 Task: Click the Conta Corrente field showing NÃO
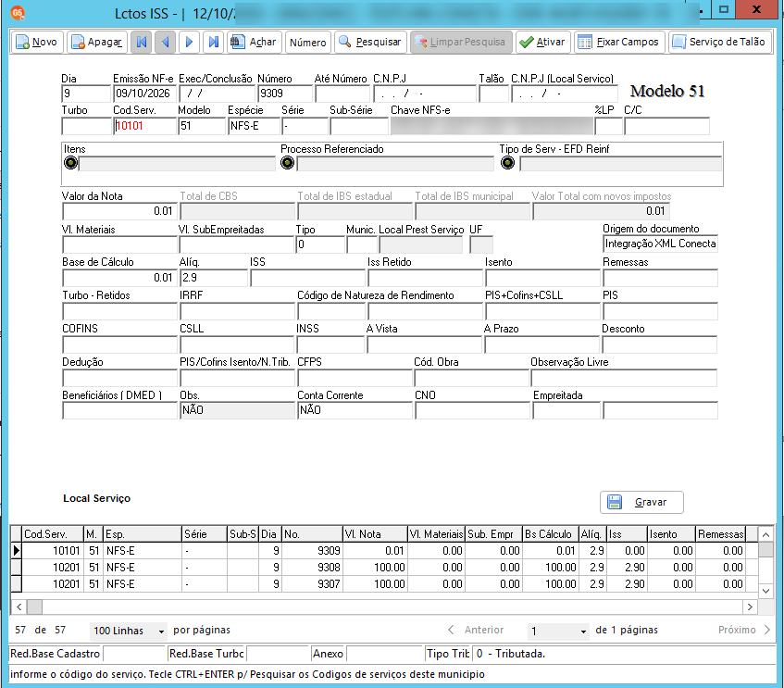point(355,410)
